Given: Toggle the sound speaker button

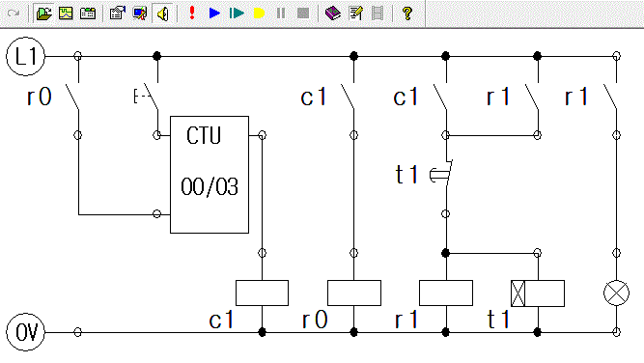Looking at the screenshot, I should click(x=162, y=14).
